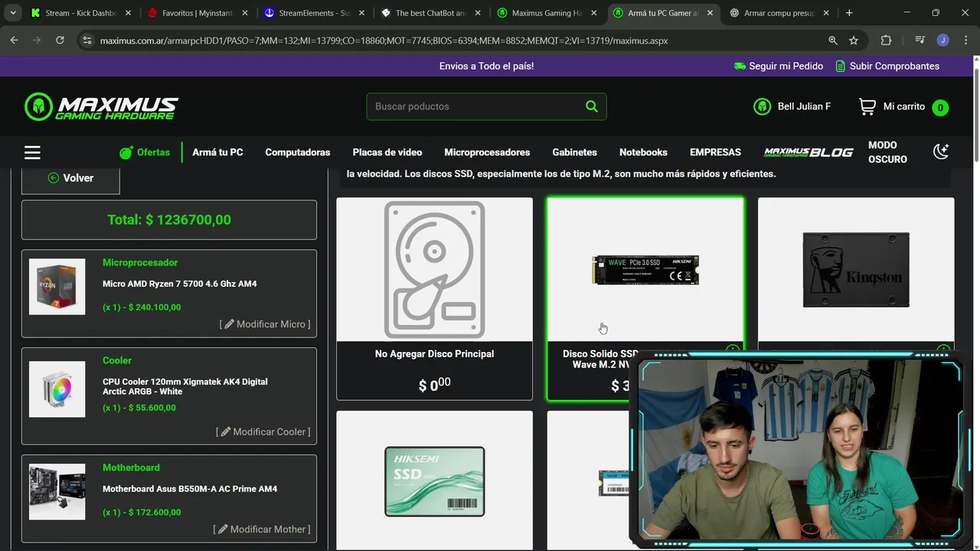Open the Chrome three-dot menu
980x551 pixels.
point(965,41)
